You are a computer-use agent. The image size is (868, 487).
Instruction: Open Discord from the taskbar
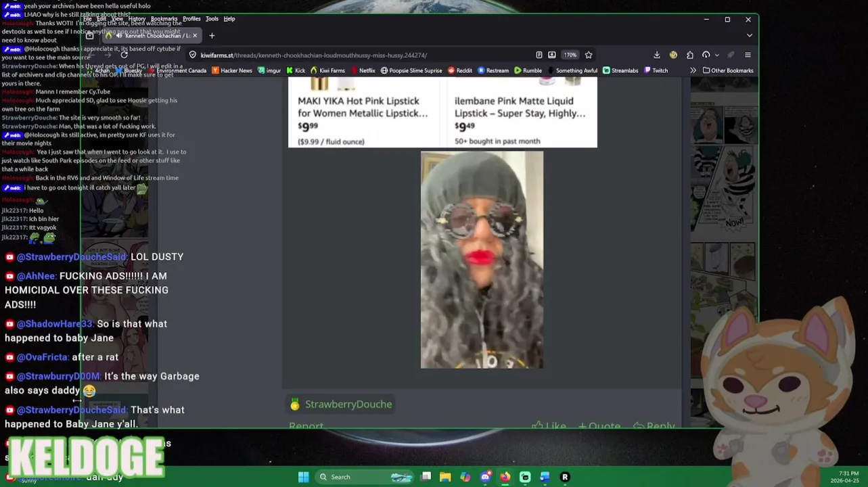coord(485,477)
